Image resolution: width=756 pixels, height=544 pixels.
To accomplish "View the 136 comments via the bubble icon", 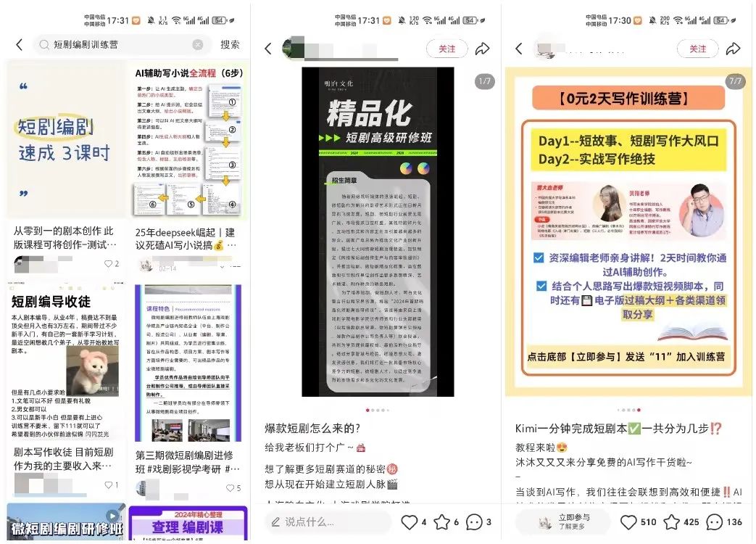I will [x=715, y=522].
